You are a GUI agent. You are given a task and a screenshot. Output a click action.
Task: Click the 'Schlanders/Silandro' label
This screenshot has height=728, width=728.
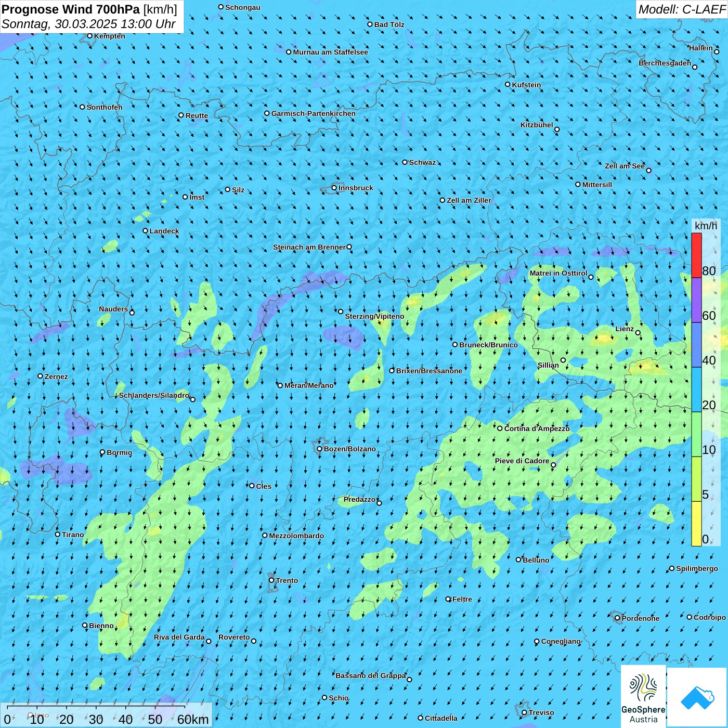tap(154, 395)
